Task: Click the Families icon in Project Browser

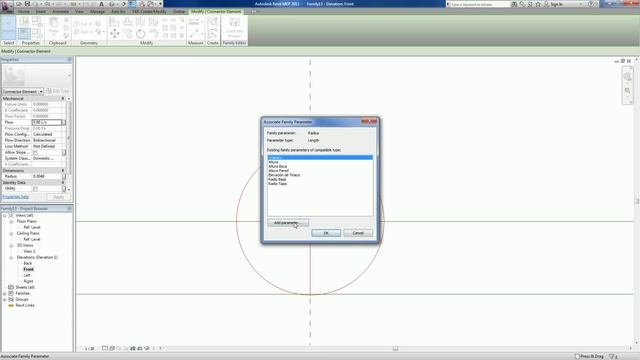Action: pos(11,293)
